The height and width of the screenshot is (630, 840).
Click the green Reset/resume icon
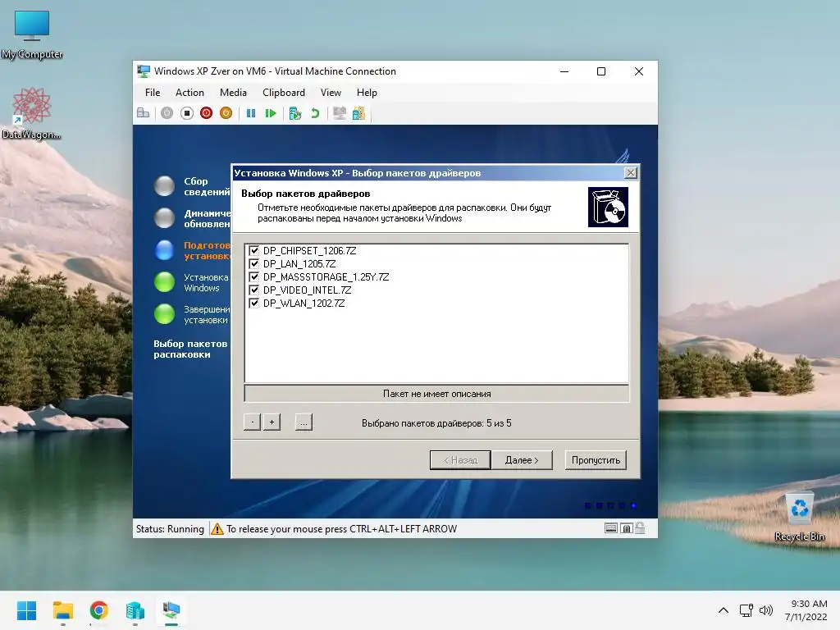click(x=271, y=113)
